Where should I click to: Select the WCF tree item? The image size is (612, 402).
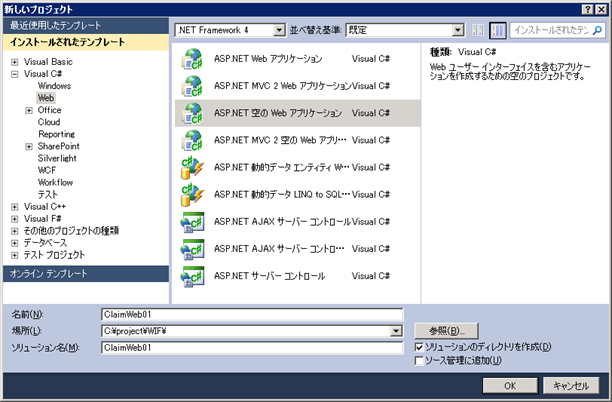pyautogui.click(x=47, y=171)
